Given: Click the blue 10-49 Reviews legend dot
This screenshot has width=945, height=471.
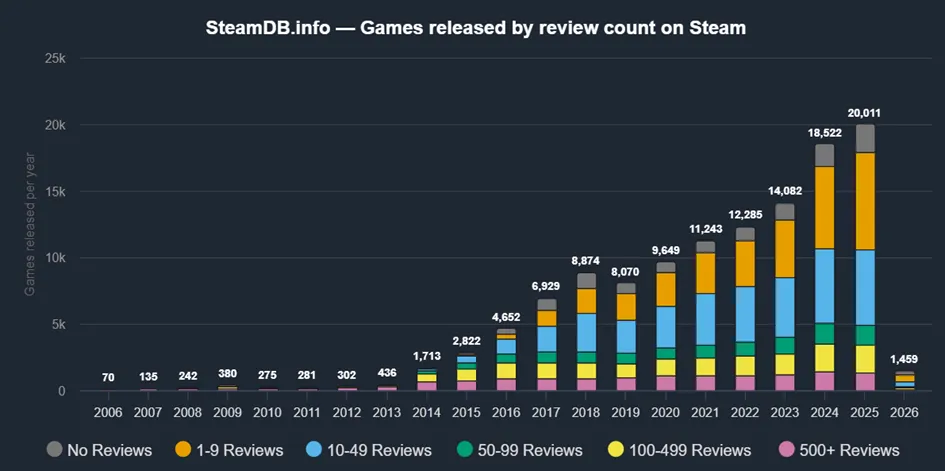Looking at the screenshot, I should click(314, 449).
